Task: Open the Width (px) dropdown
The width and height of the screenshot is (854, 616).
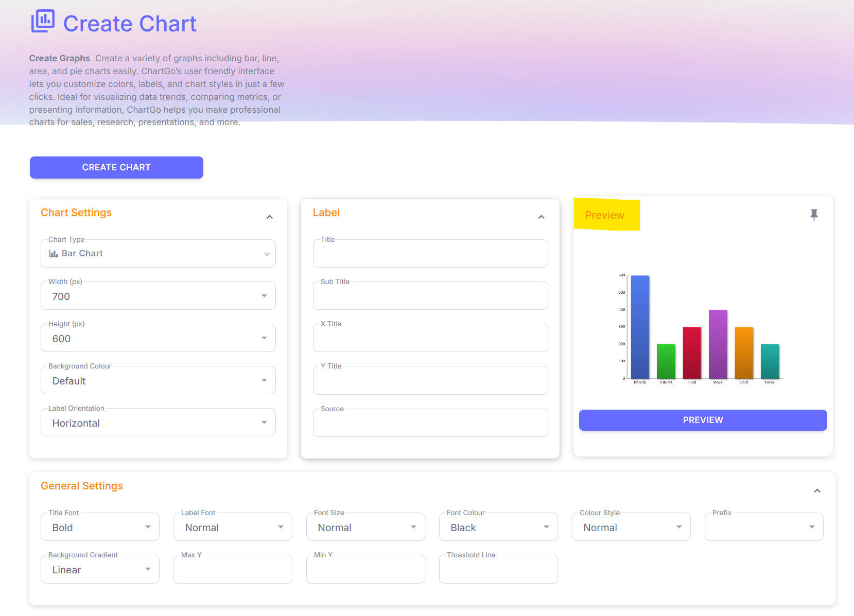Action: (x=158, y=296)
